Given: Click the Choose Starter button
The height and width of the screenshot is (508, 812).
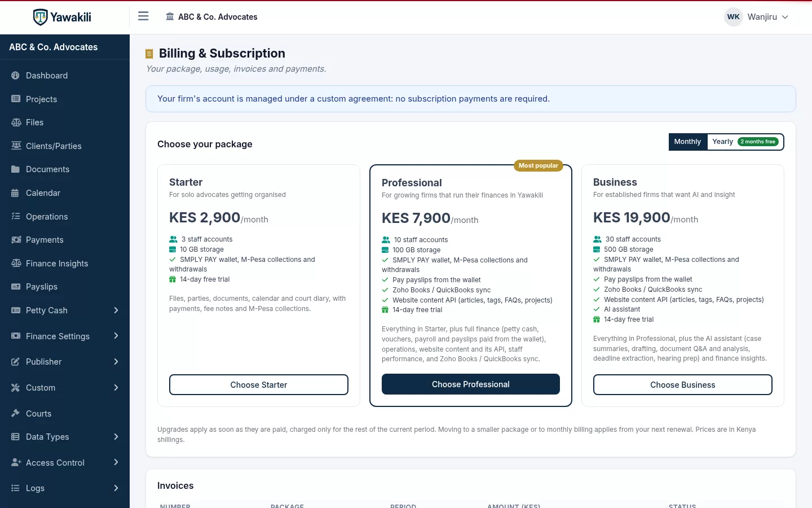Looking at the screenshot, I should pos(259,385).
